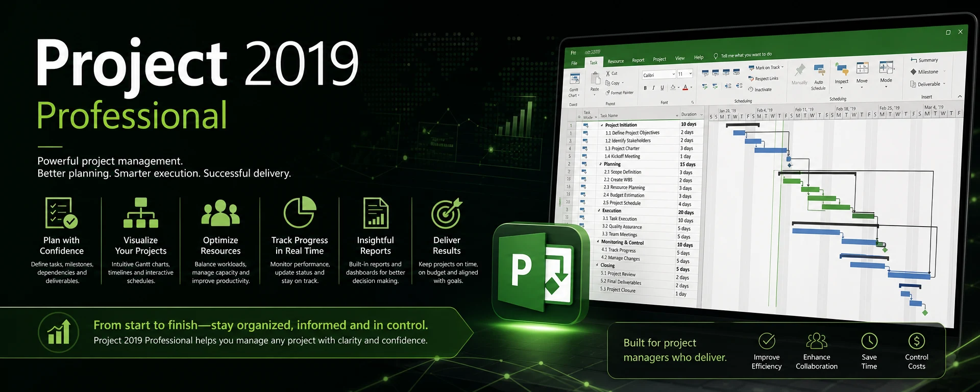The height and width of the screenshot is (392, 980).
Task: Collapse the Planning summary task
Action: point(601,164)
